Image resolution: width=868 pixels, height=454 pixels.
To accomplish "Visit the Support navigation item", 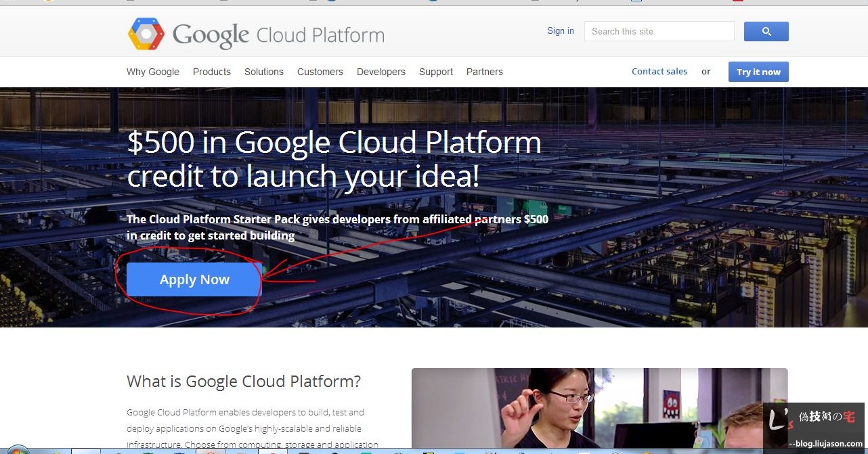I will (x=436, y=72).
